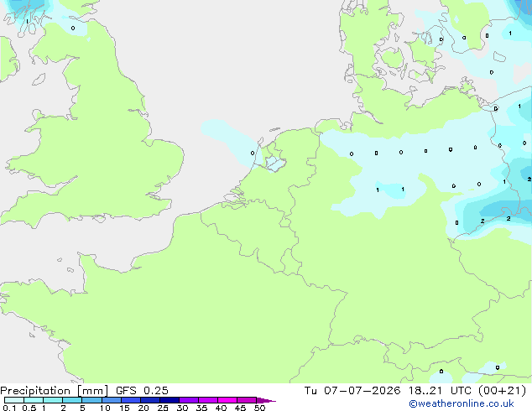Click the "10" legend scale label

point(105,408)
